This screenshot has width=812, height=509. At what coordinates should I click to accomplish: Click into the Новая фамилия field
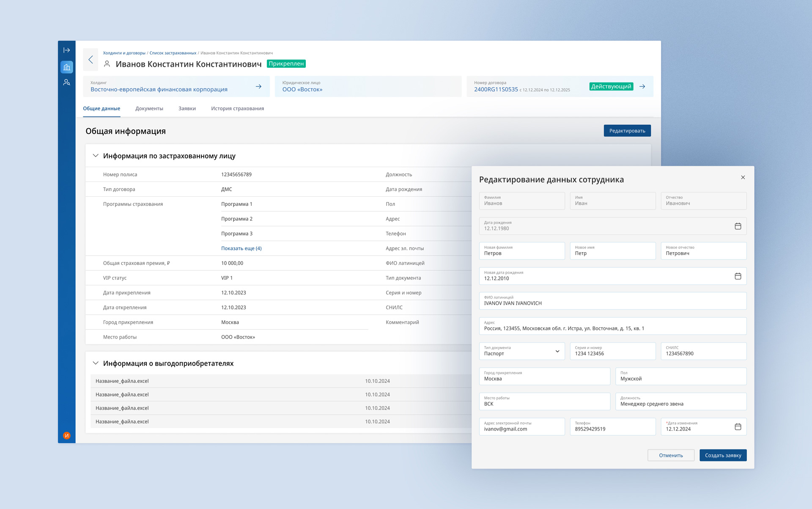[x=521, y=251]
